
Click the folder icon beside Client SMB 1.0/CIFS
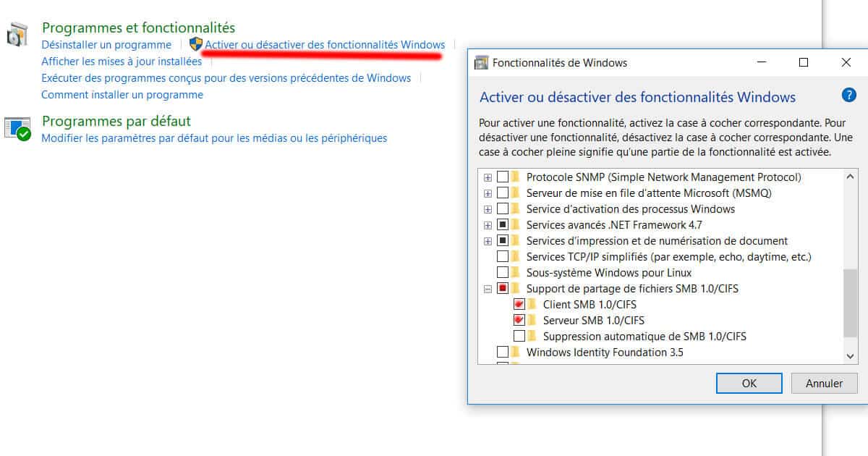point(532,304)
